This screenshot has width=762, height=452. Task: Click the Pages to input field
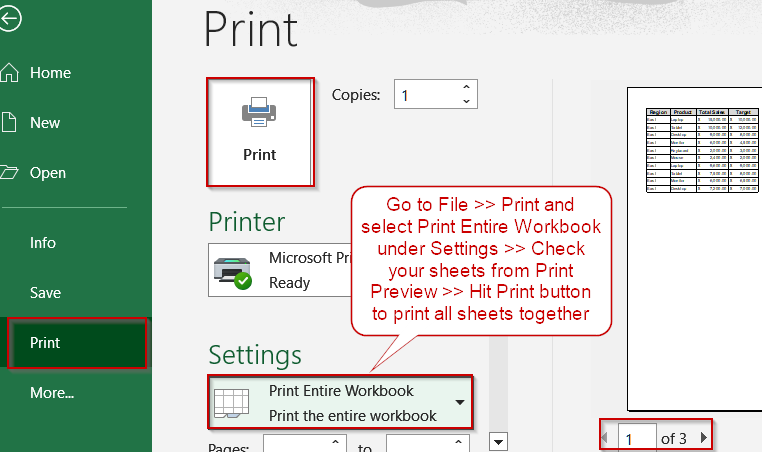[x=420, y=443]
